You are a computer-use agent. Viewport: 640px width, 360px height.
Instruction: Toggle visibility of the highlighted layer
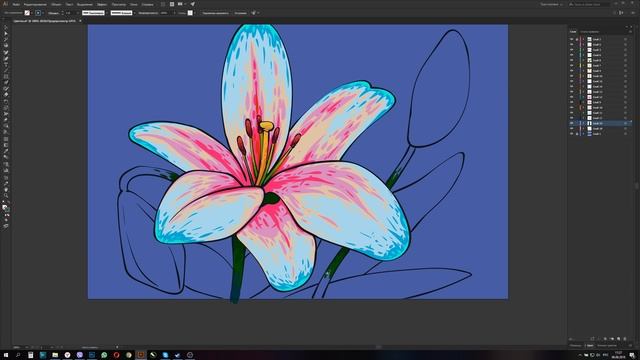click(571, 123)
